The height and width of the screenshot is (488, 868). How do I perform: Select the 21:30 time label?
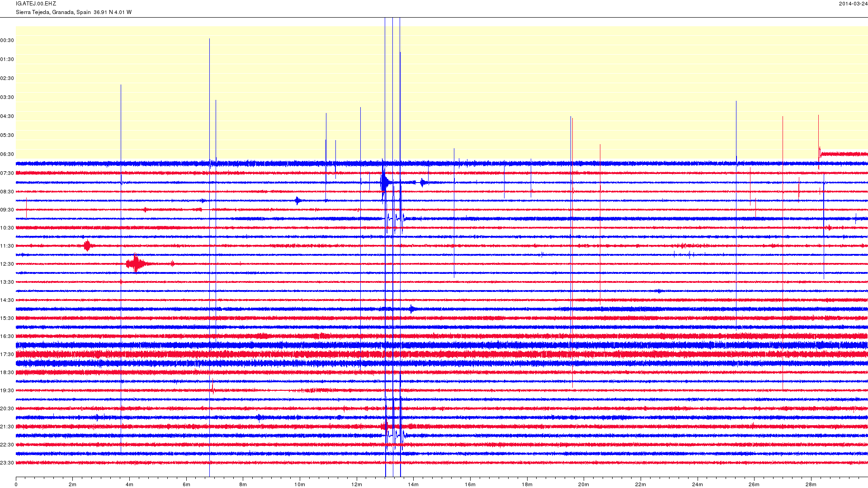click(7, 427)
